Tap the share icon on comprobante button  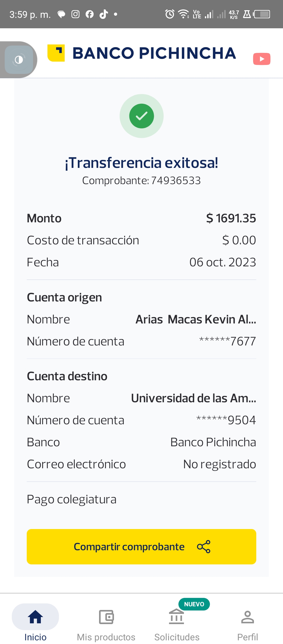pyautogui.click(x=204, y=547)
